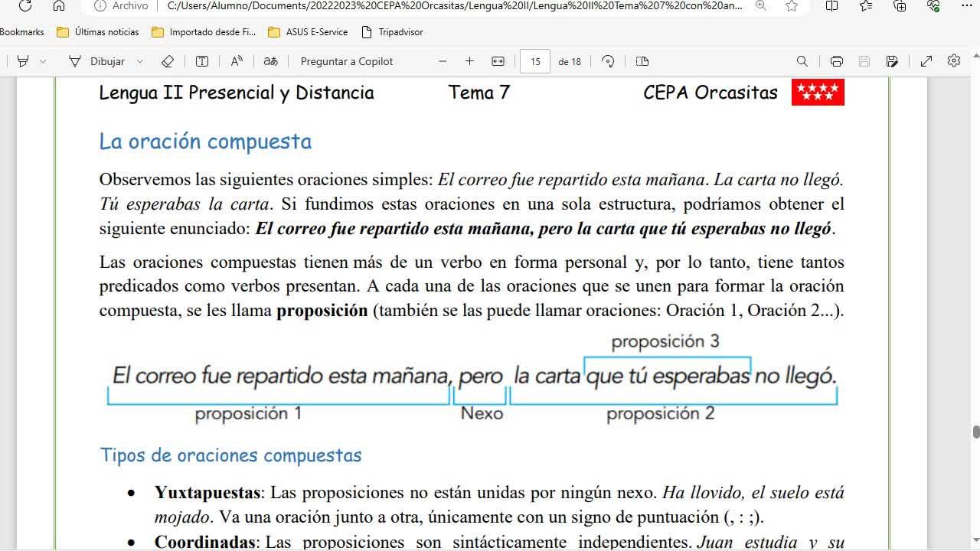Rotate the PDF page

pyautogui.click(x=609, y=61)
